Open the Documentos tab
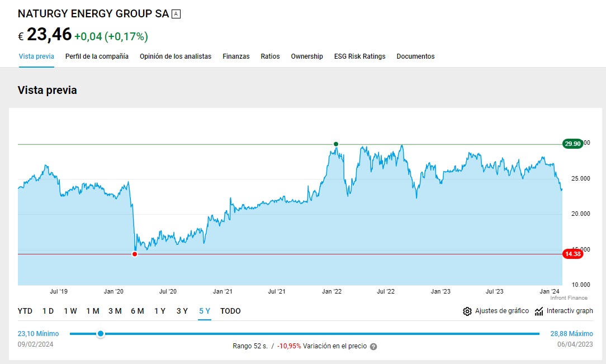 click(415, 56)
